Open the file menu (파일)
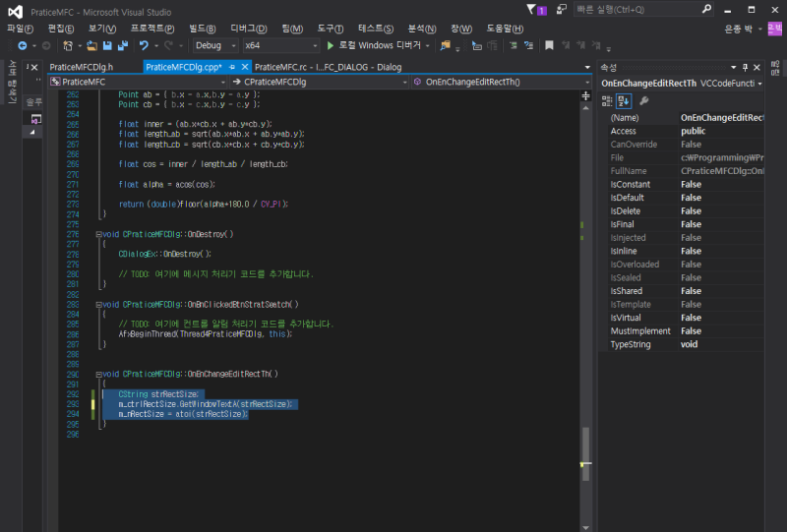 (20, 29)
